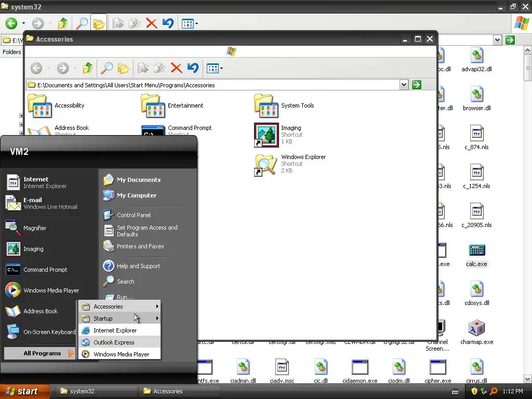Click scroll down arrow in system32 scrollbar
The height and width of the screenshot is (399, 532).
(x=528, y=379)
